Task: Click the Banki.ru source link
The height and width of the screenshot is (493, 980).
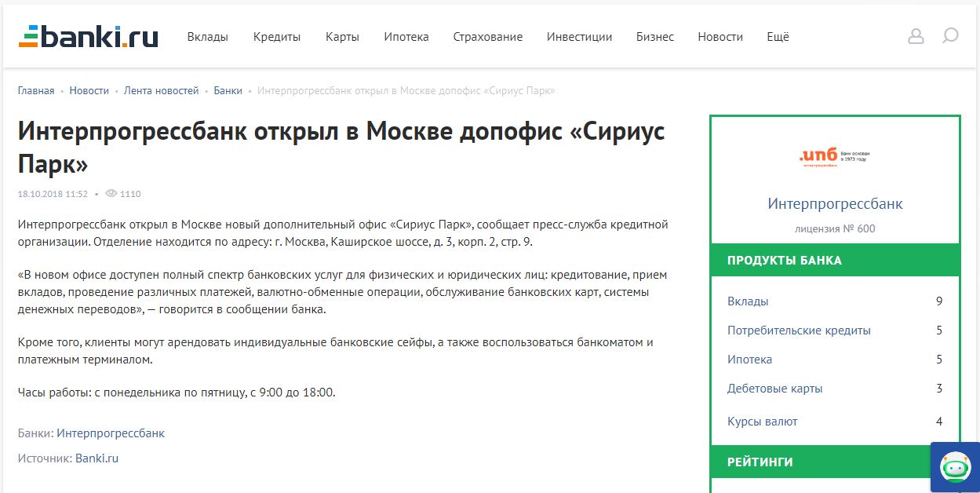Action: tap(97, 458)
